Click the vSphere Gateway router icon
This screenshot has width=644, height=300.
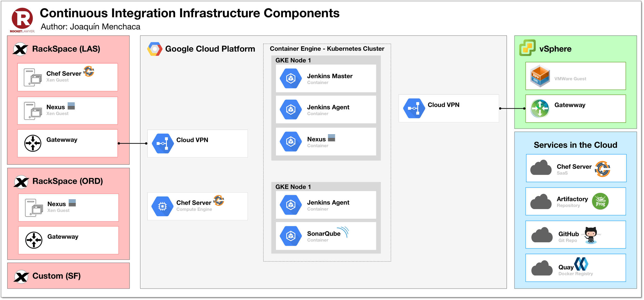coord(540,108)
